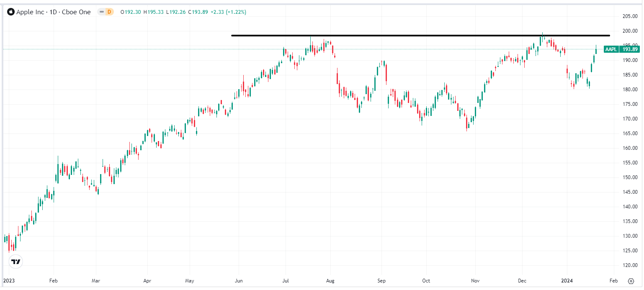This screenshot has height=290, width=644.
Task: Click the Jul label on the time axis
Action: pos(286,281)
